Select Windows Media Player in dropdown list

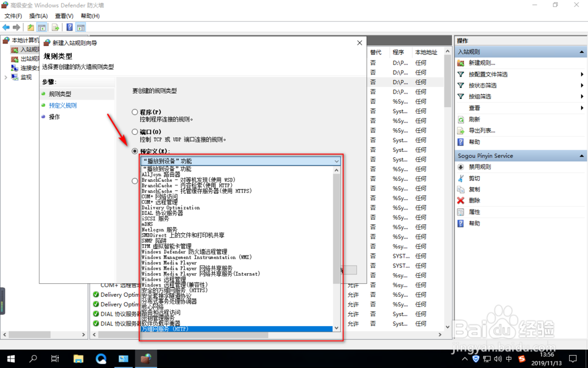click(x=236, y=263)
